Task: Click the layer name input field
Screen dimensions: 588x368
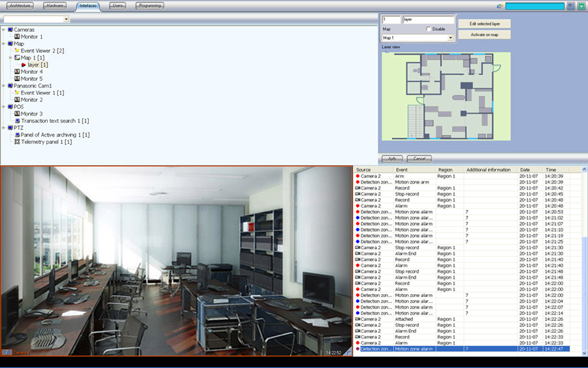Action: pos(428,20)
